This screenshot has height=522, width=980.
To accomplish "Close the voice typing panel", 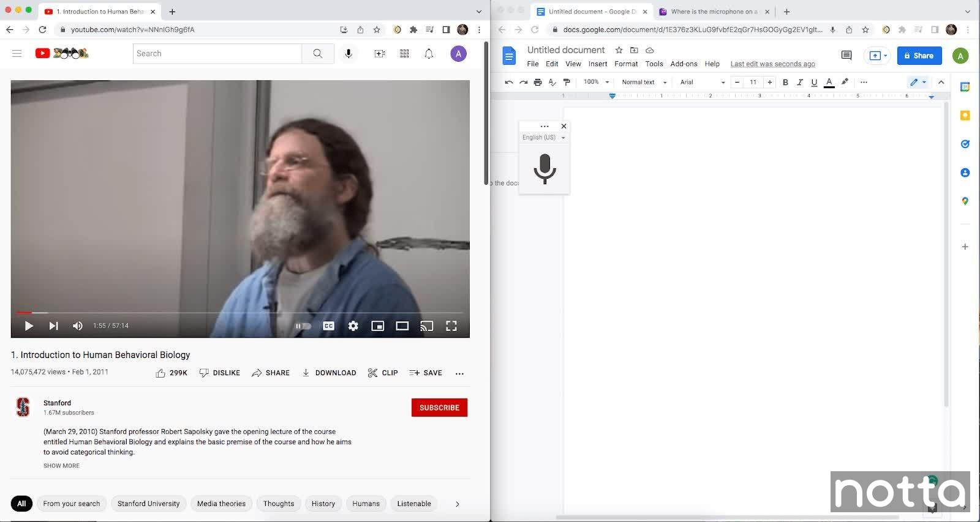I will click(x=563, y=126).
